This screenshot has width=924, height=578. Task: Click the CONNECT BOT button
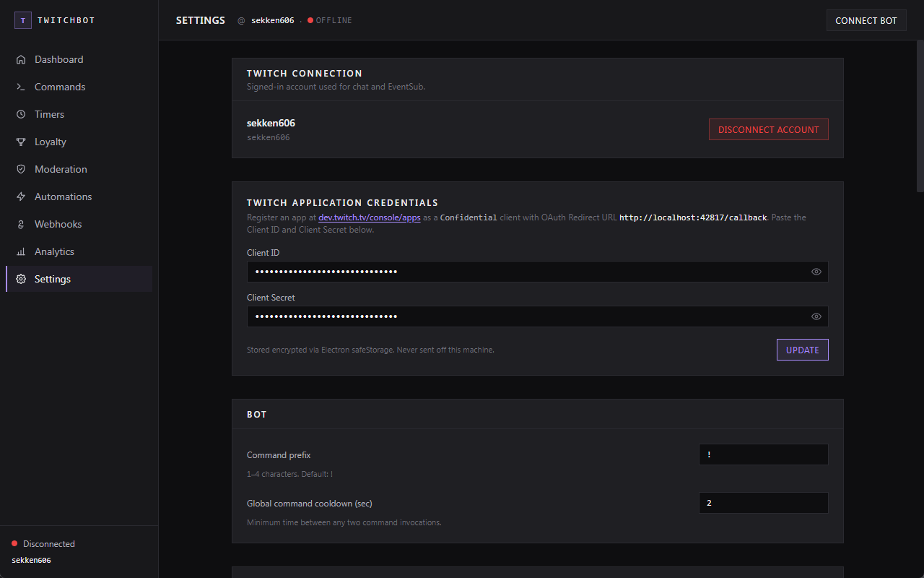(x=866, y=20)
